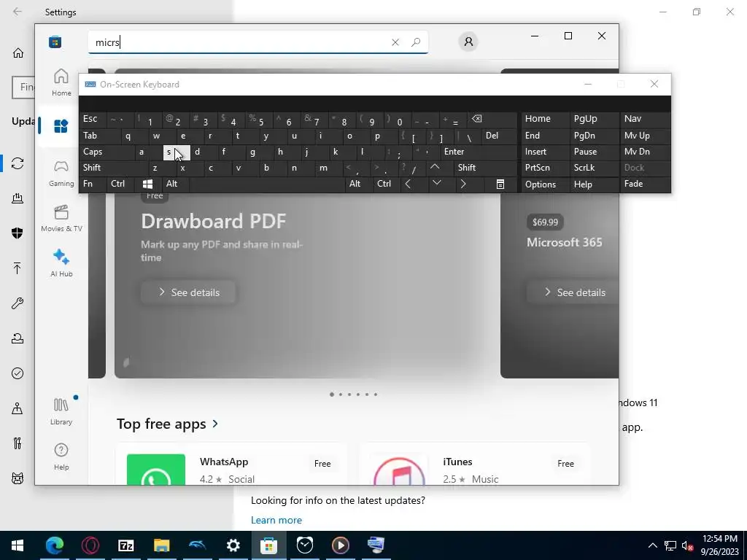Open Windows Start menu
This screenshot has width=747, height=560.
[x=18, y=545]
